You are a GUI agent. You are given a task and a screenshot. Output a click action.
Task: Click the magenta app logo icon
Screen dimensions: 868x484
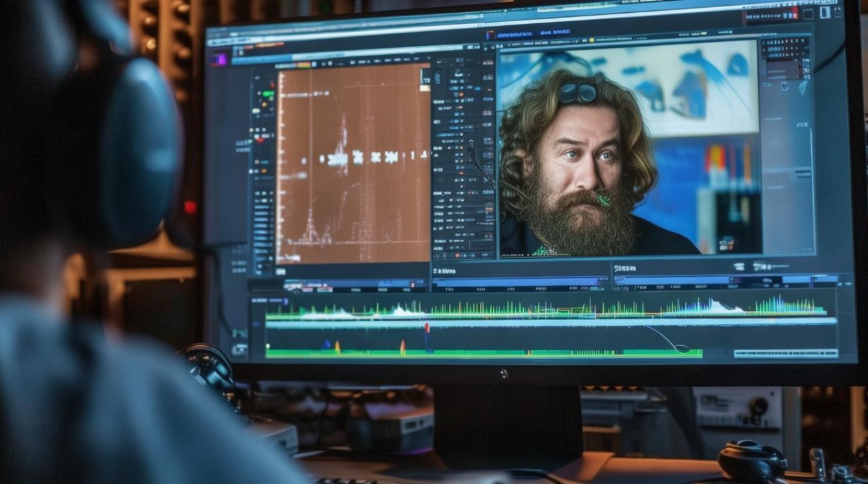pyautogui.click(x=220, y=59)
